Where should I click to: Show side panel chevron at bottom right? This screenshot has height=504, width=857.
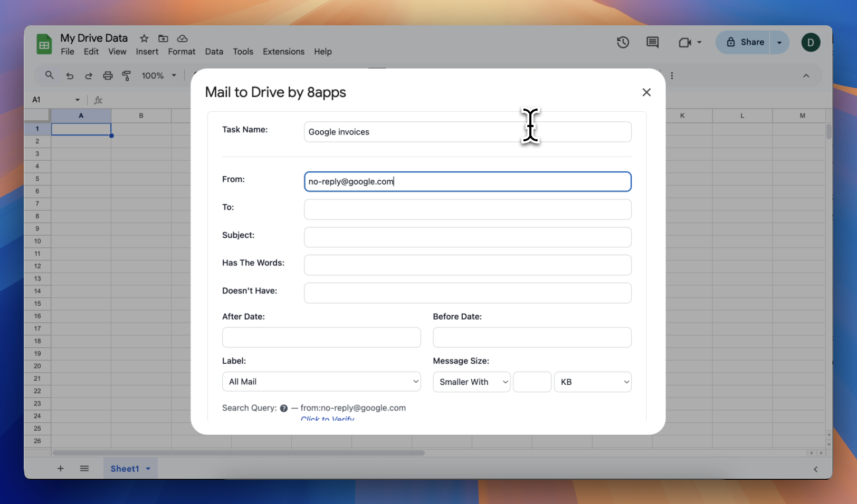click(815, 469)
